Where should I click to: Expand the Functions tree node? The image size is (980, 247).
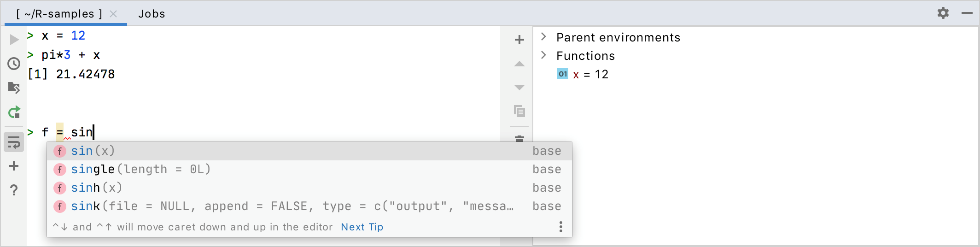544,55
